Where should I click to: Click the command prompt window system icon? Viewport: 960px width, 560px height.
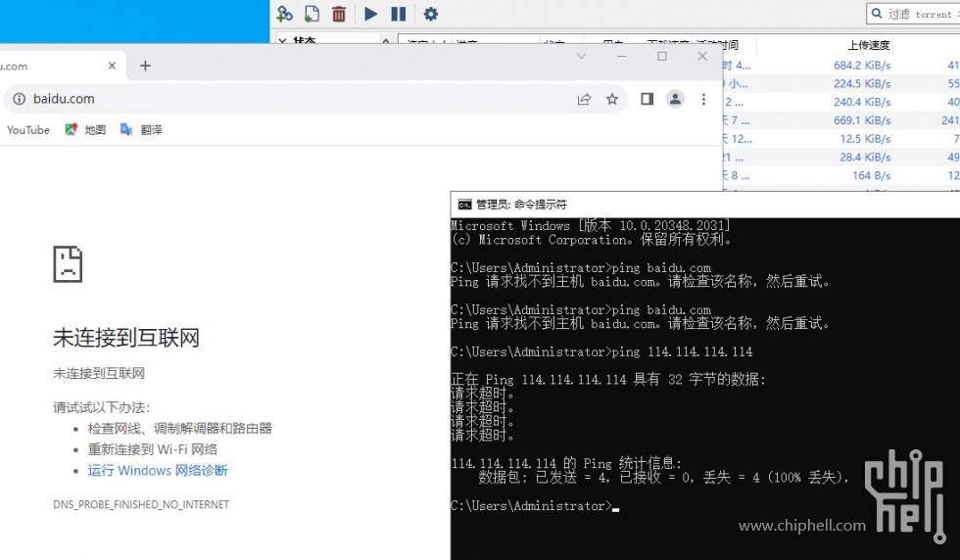pos(465,205)
